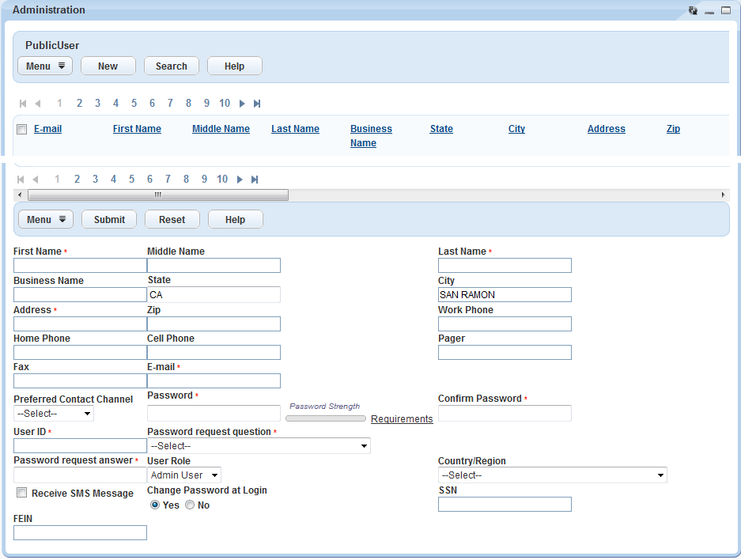The height and width of the screenshot is (560, 741).
Task: Go to next page in lower pagination bar
Action: 240,180
